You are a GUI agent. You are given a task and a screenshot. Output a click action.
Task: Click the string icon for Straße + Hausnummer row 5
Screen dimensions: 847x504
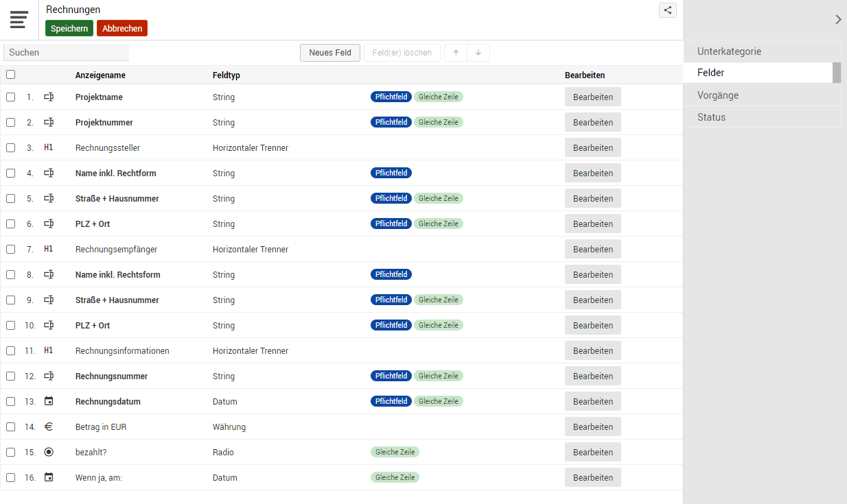[x=49, y=198]
